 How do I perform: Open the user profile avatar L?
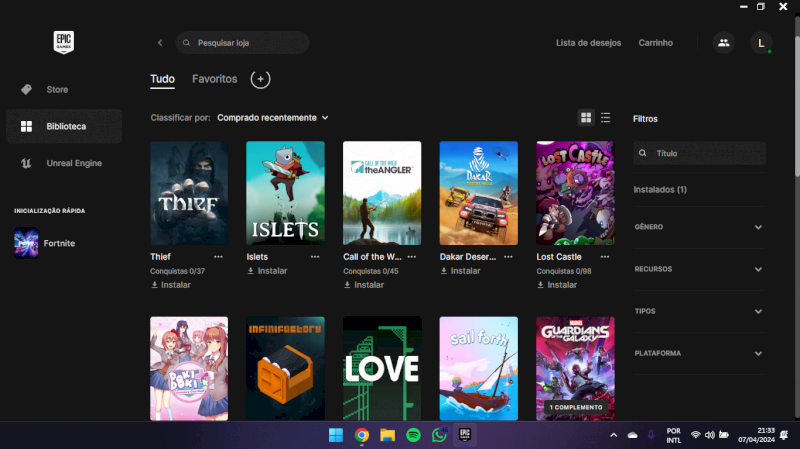[x=761, y=43]
